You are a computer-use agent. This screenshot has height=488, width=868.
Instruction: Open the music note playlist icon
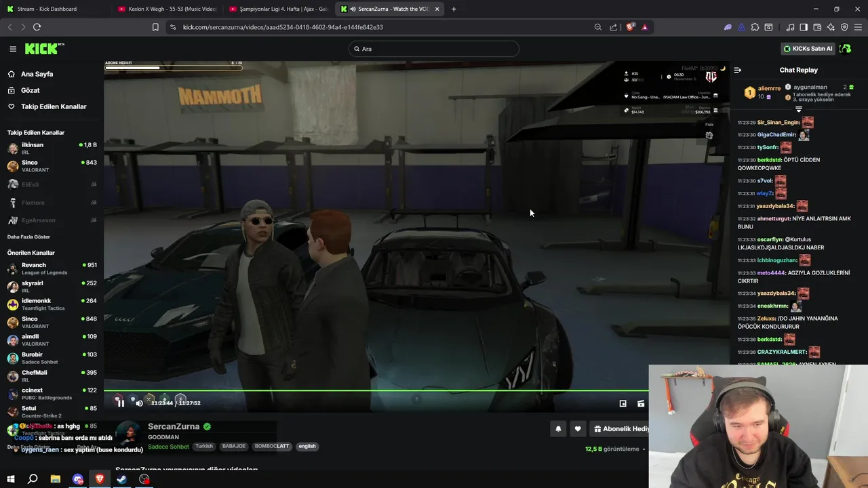pyautogui.click(x=791, y=27)
